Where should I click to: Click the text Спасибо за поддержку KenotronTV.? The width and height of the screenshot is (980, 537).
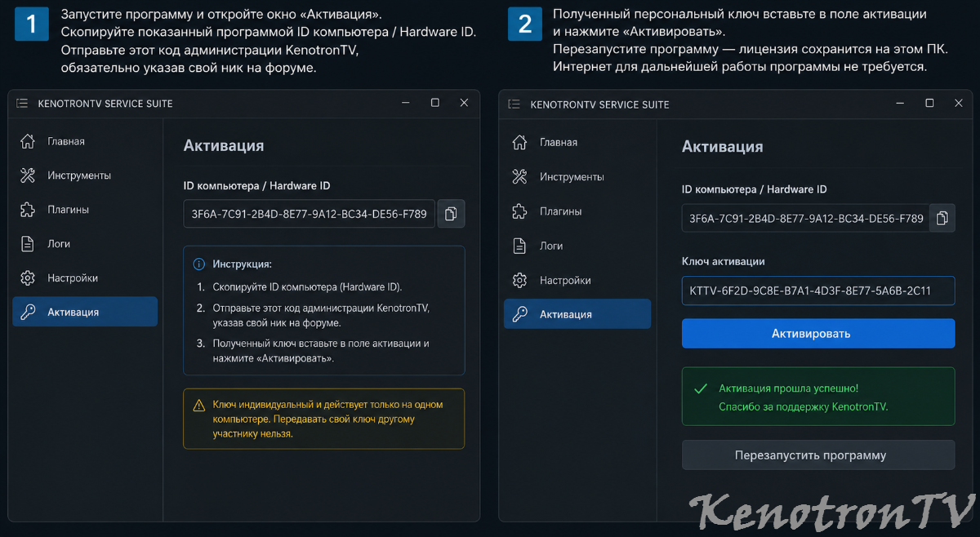804,406
